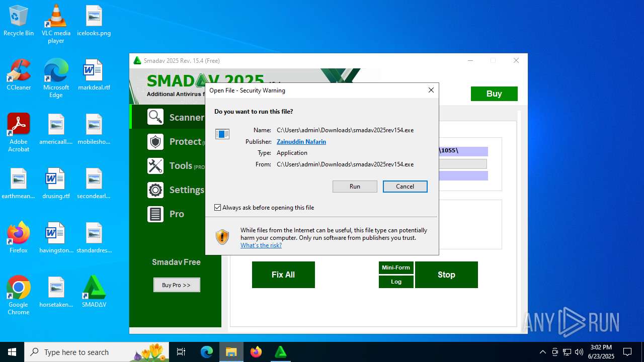Open the What's the risk link
Viewport: 644px width, 362px height.
tap(261, 245)
